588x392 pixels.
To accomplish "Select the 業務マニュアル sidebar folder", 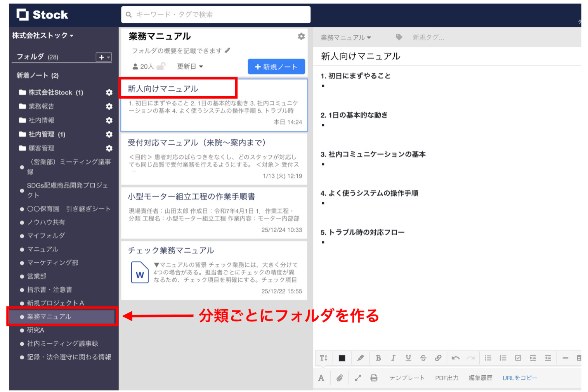I will tap(62, 317).
